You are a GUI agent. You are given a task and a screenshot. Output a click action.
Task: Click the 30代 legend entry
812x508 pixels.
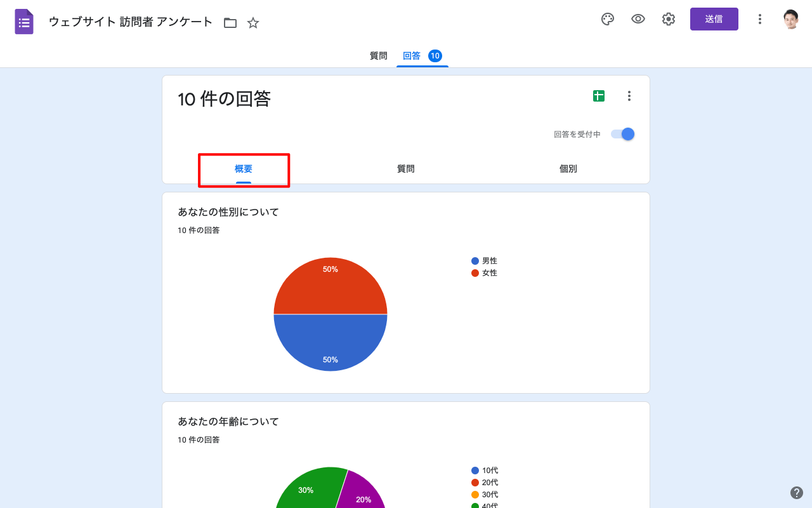coord(485,495)
